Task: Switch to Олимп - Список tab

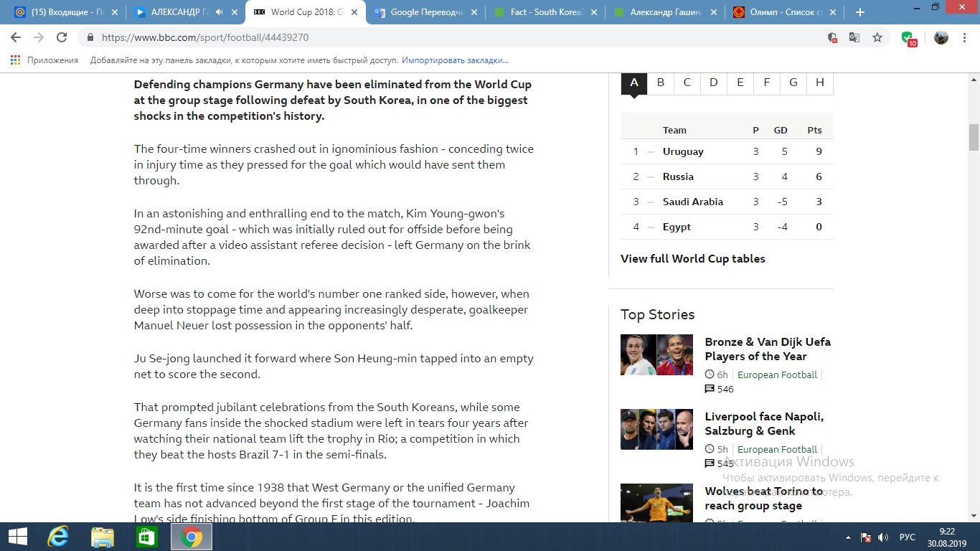Action: pyautogui.click(x=783, y=12)
